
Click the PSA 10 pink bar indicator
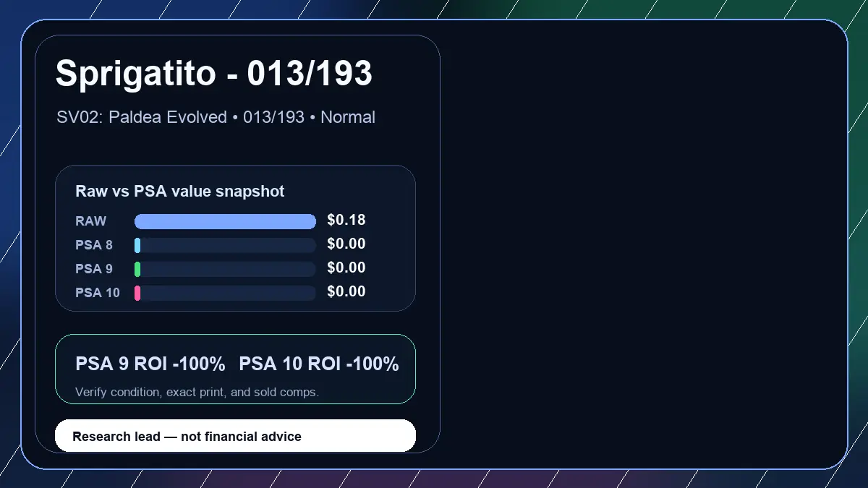[x=137, y=293]
